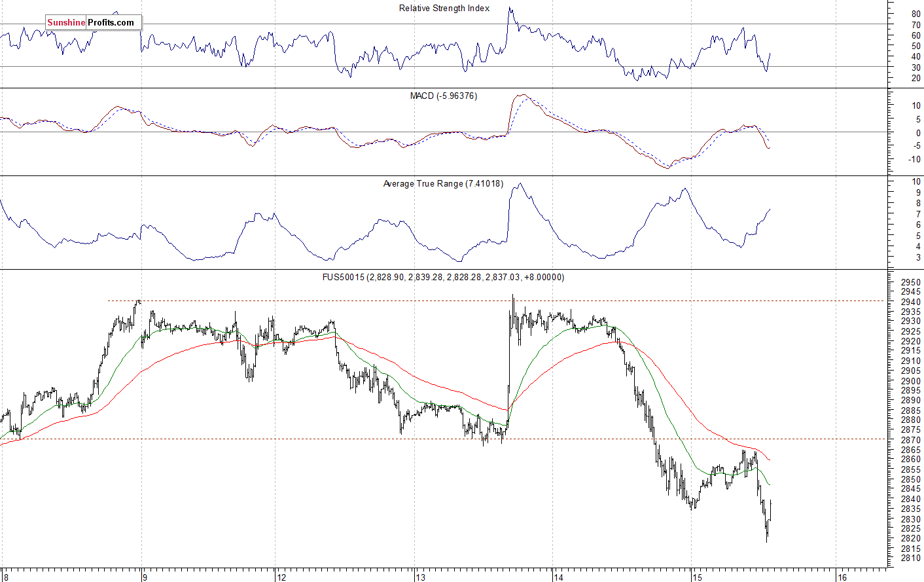The image size is (924, 582).
Task: Click the 70 value on the RSI scale
Action: (915, 25)
